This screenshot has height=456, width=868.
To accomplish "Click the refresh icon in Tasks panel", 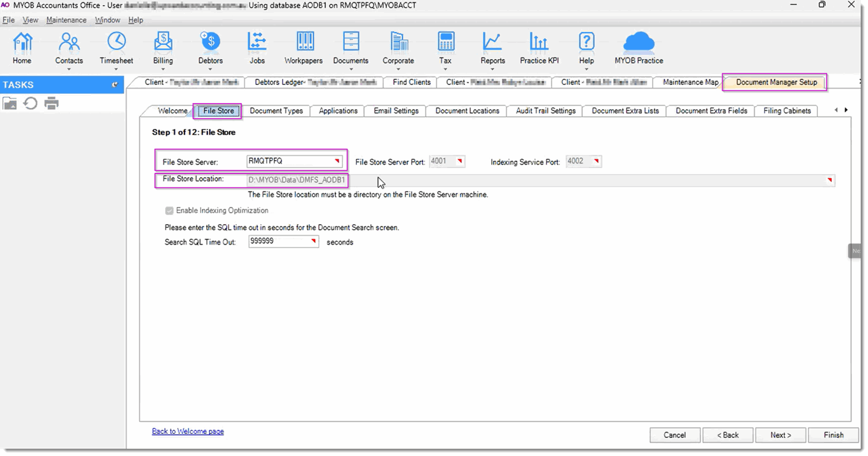I will click(x=30, y=104).
